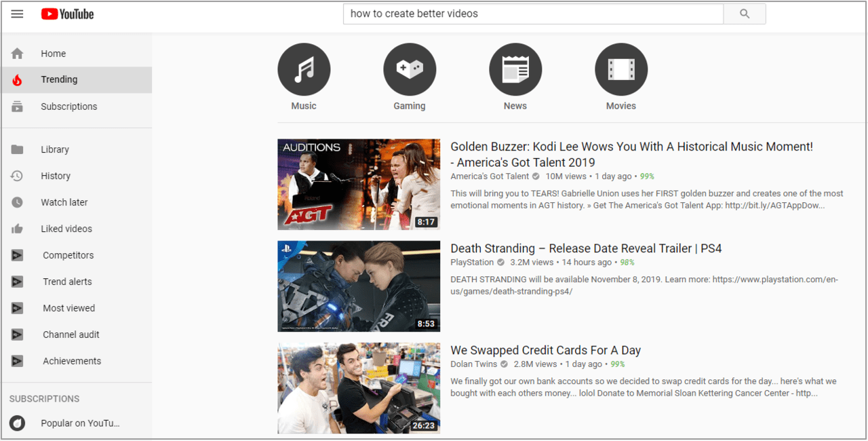Click the Trend alerts icon
868x441 pixels.
(17, 282)
